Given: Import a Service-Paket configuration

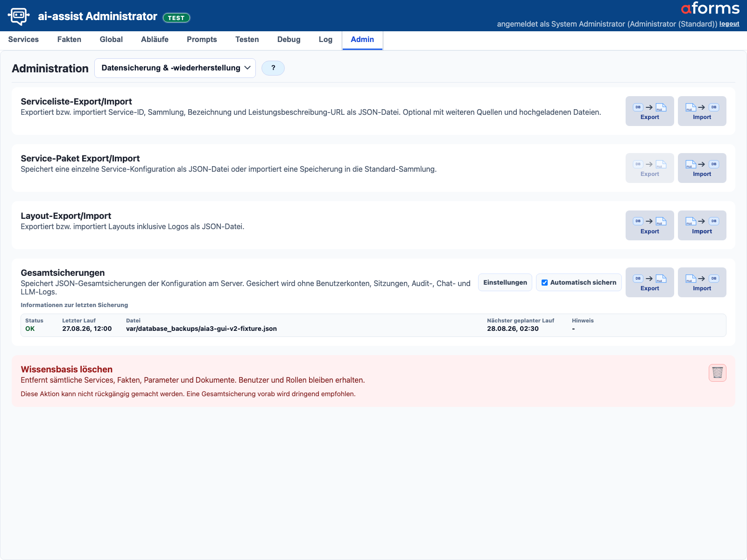Looking at the screenshot, I should click(x=702, y=168).
